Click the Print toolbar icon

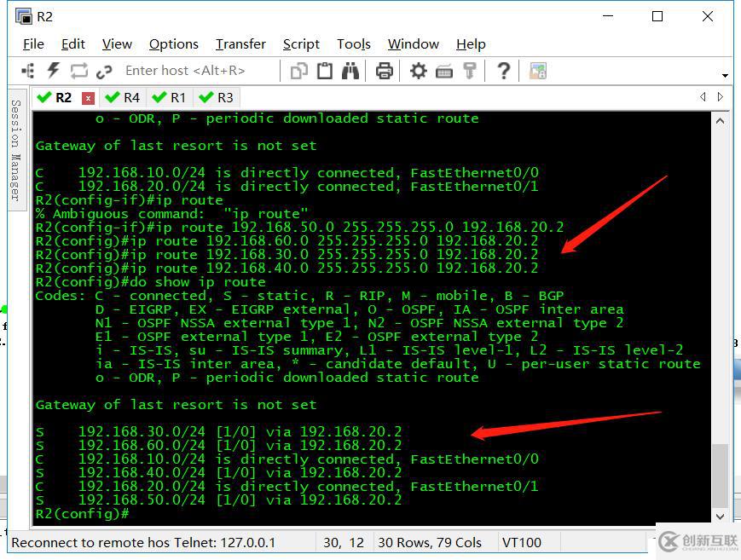[384, 71]
